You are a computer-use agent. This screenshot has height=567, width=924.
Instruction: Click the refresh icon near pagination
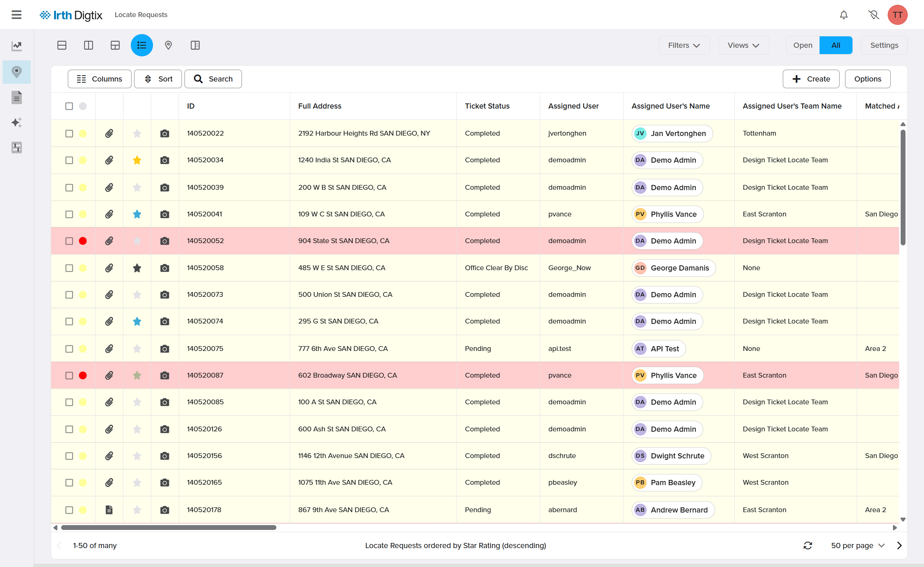[x=807, y=546]
